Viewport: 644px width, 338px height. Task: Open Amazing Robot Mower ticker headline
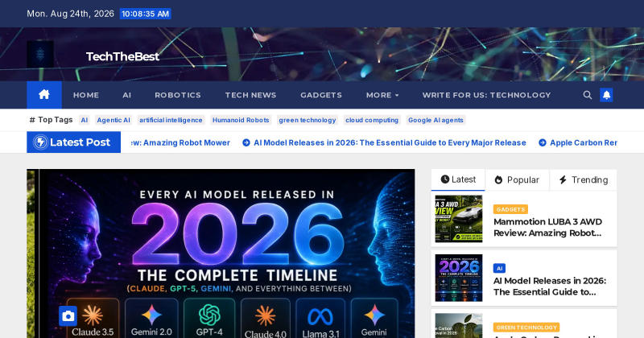[x=180, y=142]
